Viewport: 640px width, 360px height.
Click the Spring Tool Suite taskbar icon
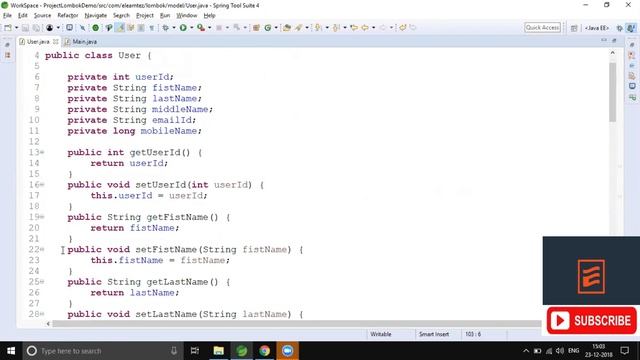coord(242,351)
